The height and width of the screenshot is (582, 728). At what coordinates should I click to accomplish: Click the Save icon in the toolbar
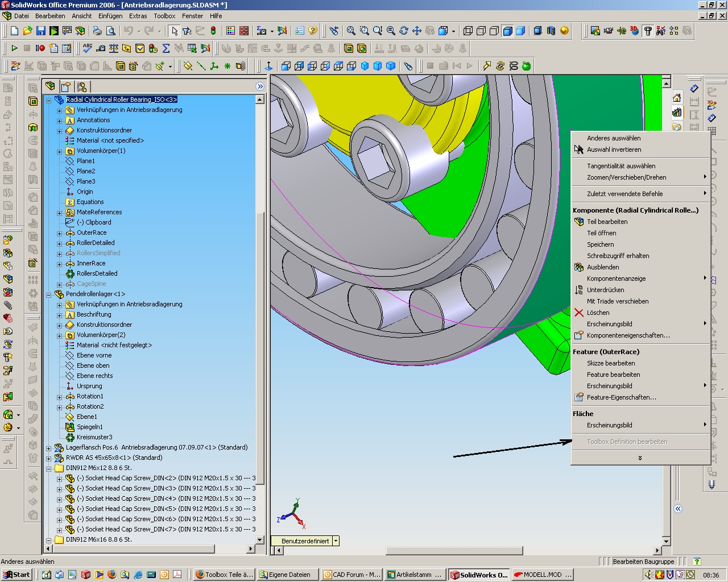coord(41,31)
